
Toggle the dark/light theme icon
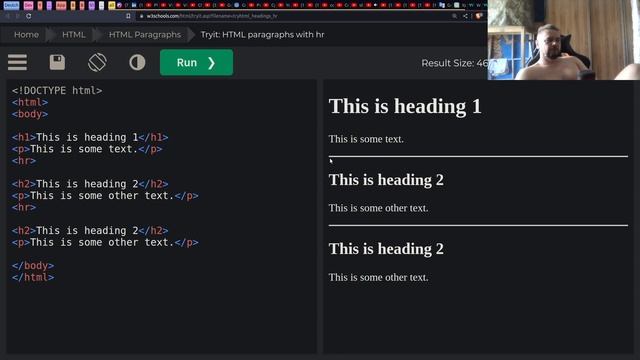tap(137, 62)
